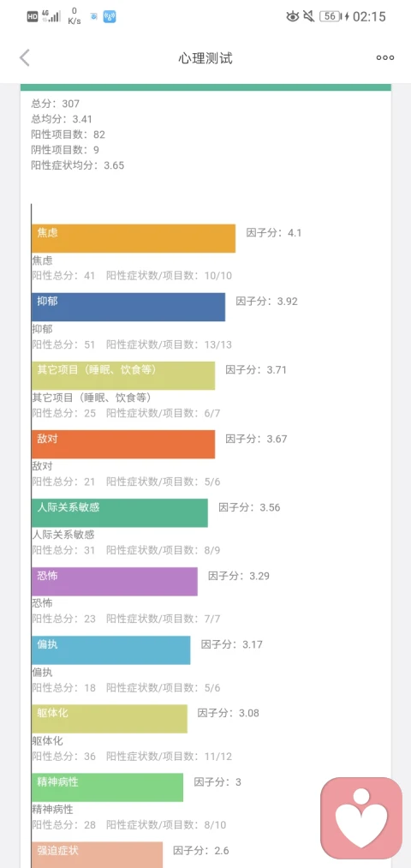This screenshot has height=868, width=411.
Task: Select the olive 躯体化 bar
Action: [110, 719]
